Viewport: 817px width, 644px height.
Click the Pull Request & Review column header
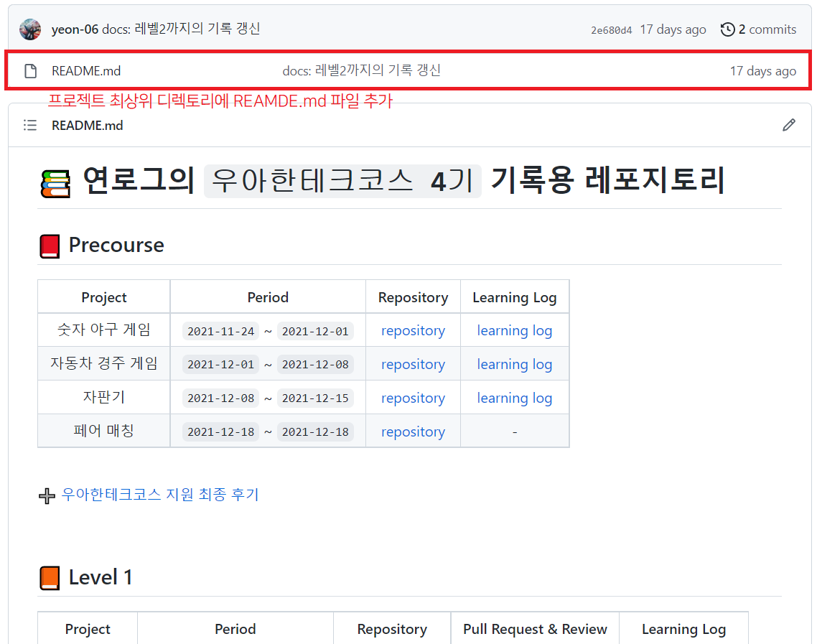click(x=535, y=630)
